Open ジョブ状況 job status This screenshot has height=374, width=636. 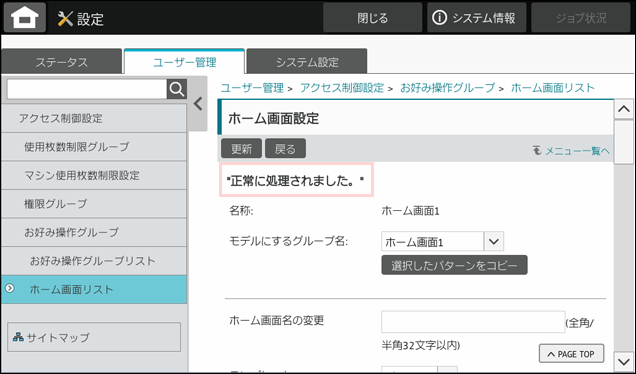581,18
